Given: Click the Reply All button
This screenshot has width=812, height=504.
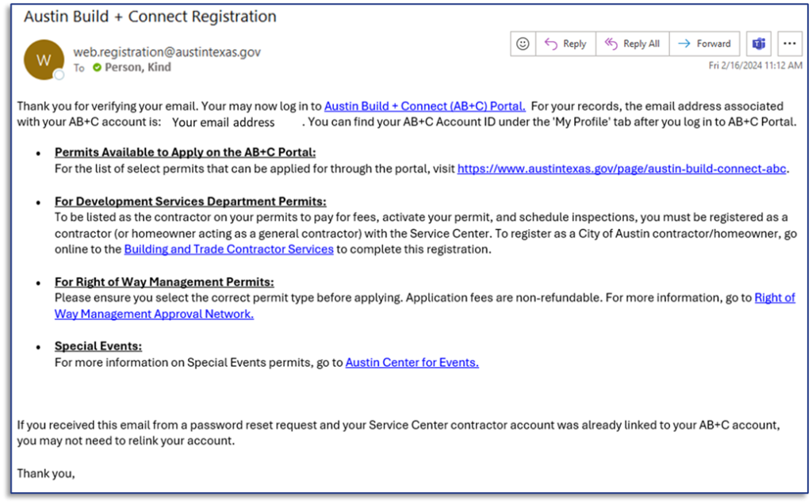Looking at the screenshot, I should (632, 44).
